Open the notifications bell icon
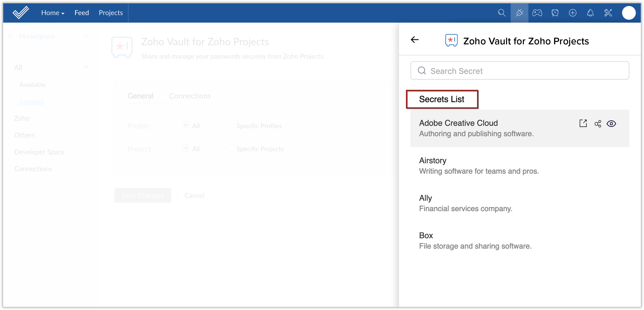644x310 pixels. pyautogui.click(x=590, y=13)
